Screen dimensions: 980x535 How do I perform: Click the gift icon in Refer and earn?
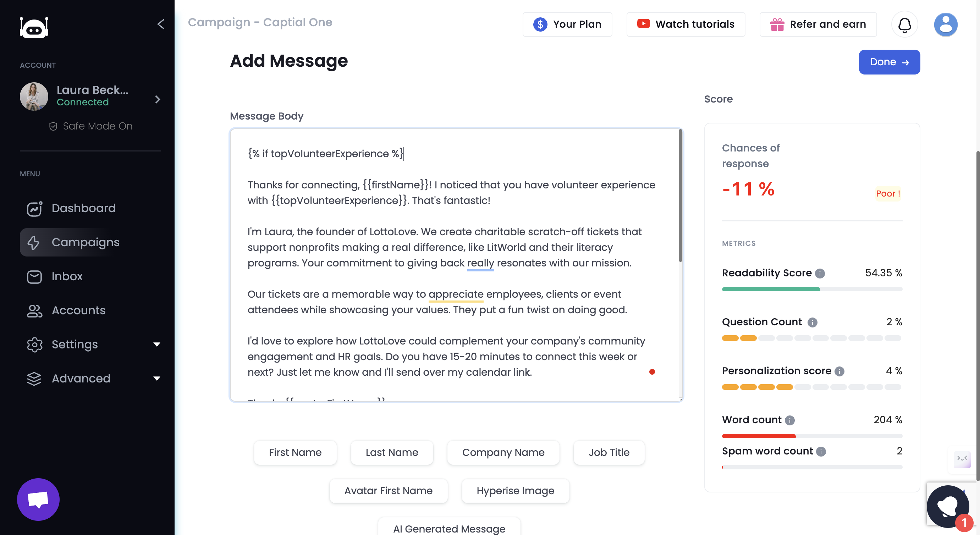pos(777,24)
